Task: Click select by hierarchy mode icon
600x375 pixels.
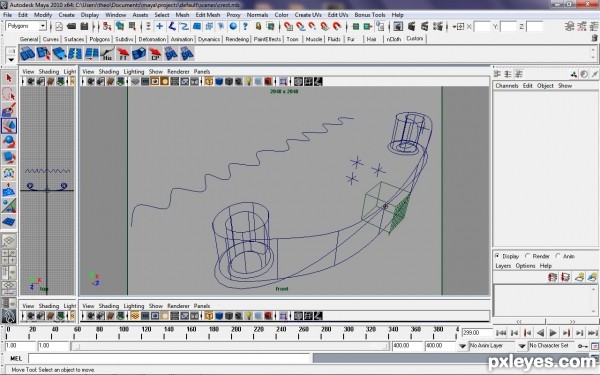Action: point(107,26)
